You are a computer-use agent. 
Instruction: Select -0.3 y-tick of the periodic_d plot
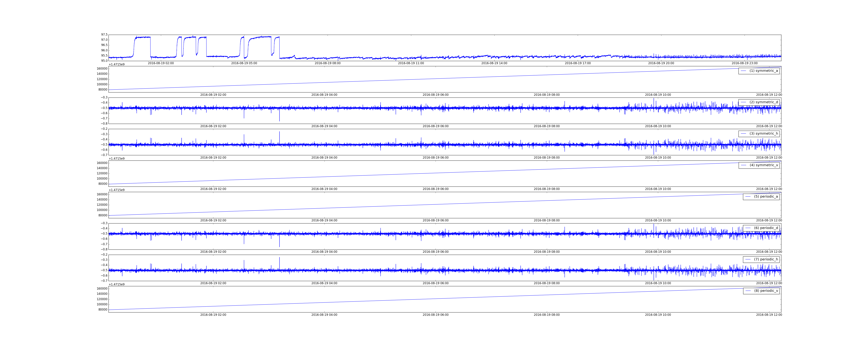point(104,223)
